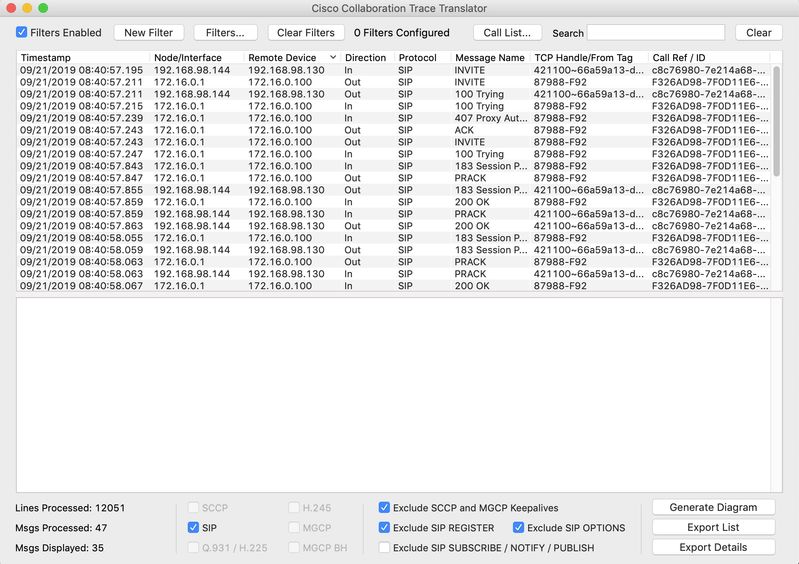Select row with timestamp 08:40:58.067
799x564 pixels.
[x=393, y=286]
